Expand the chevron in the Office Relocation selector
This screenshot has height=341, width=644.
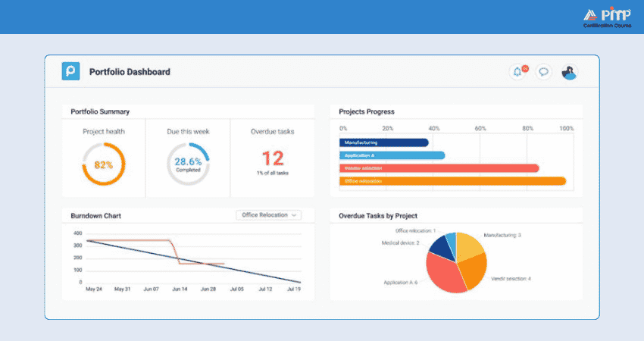(294, 215)
